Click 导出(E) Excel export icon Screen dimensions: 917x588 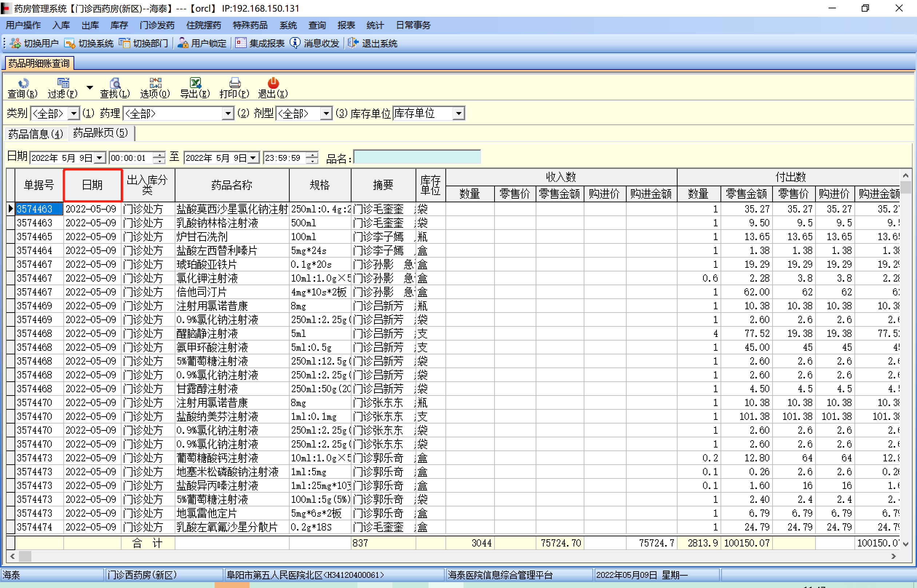195,83
